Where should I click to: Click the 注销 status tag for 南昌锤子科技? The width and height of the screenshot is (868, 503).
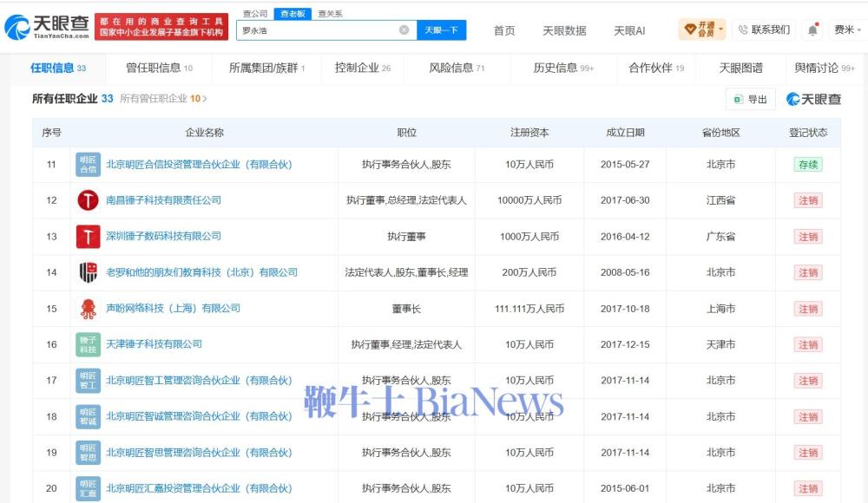[x=807, y=200]
